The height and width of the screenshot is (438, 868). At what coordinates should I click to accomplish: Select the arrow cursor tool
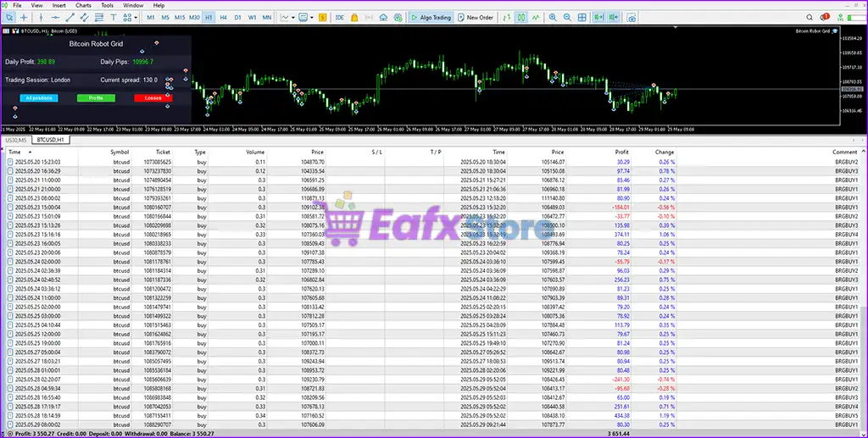8,18
